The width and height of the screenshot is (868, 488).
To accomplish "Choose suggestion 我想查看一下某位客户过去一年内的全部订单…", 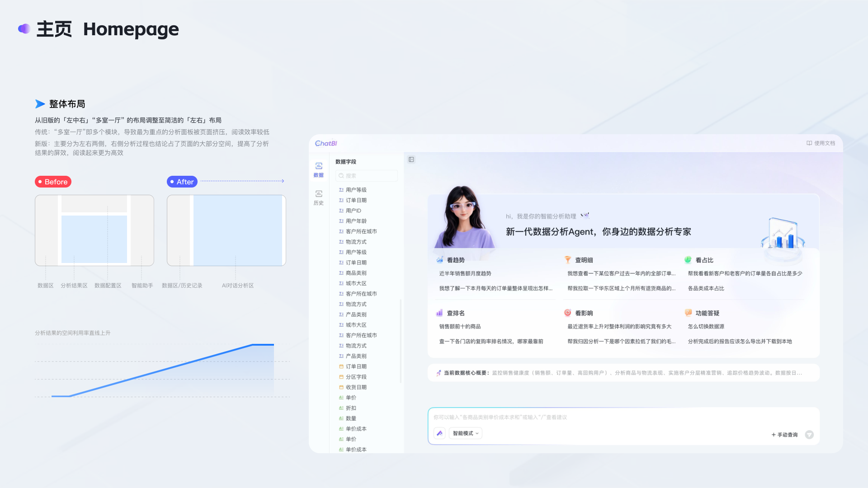I will click(622, 273).
